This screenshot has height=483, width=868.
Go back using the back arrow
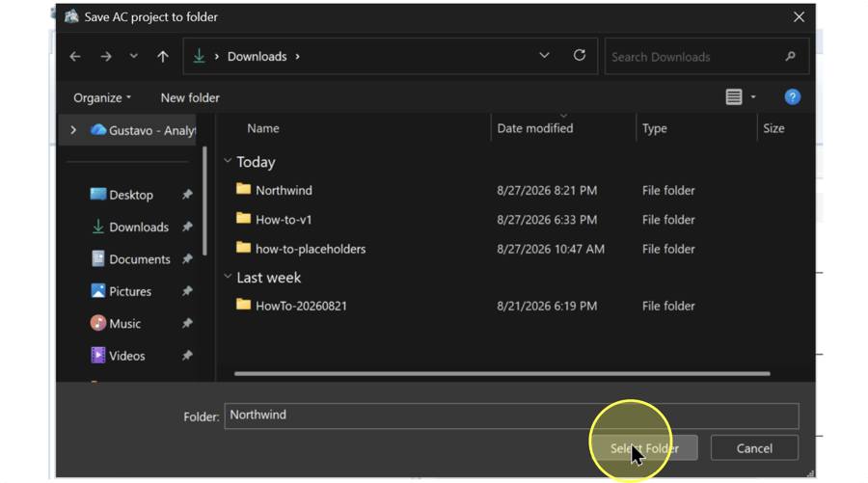[75, 57]
